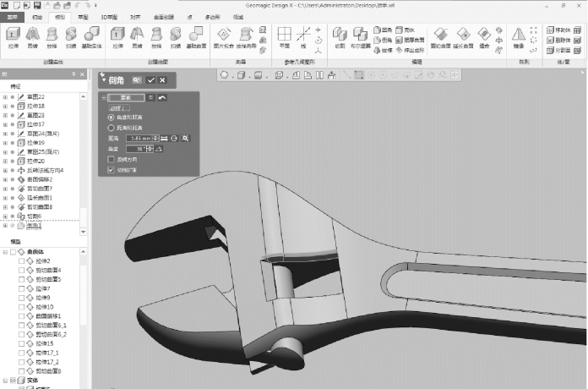Select the 距离和距离 radio option
The width and height of the screenshot is (588, 389).
111,127
